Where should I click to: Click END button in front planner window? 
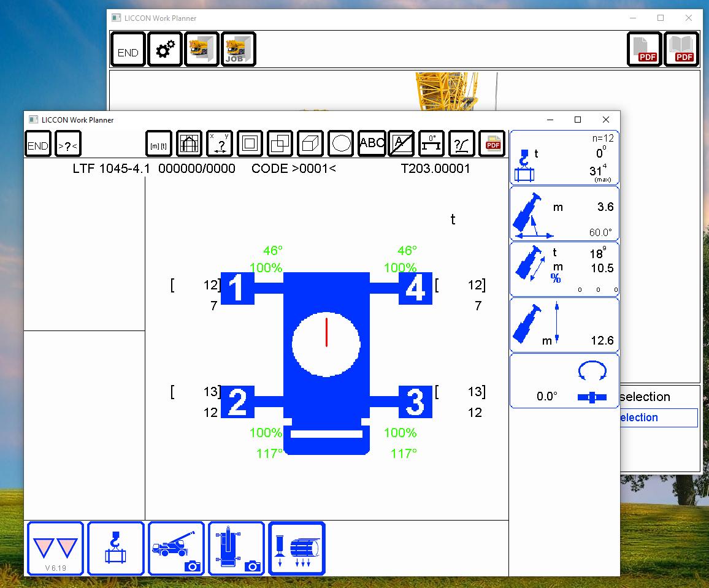[38, 143]
